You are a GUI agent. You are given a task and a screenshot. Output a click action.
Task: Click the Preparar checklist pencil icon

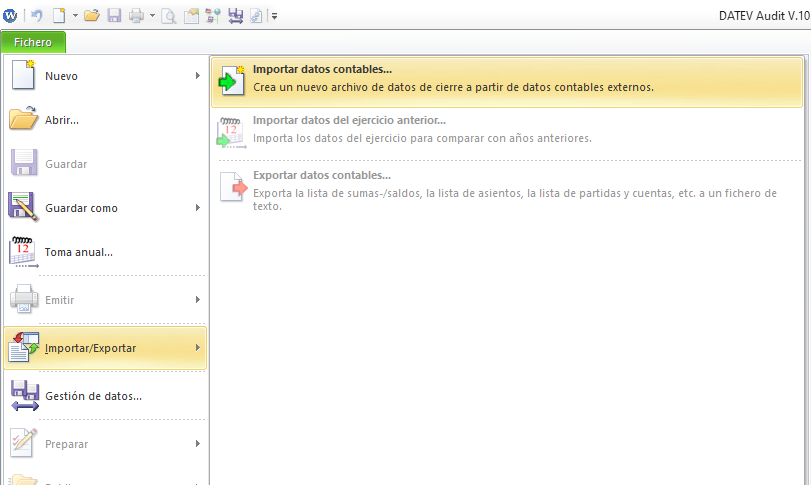[24, 443]
